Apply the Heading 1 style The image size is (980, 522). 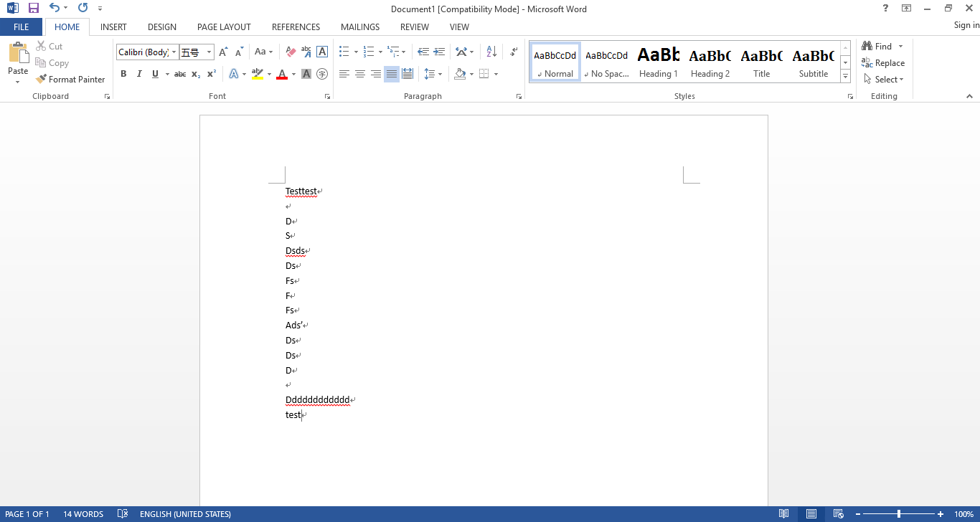[659, 62]
